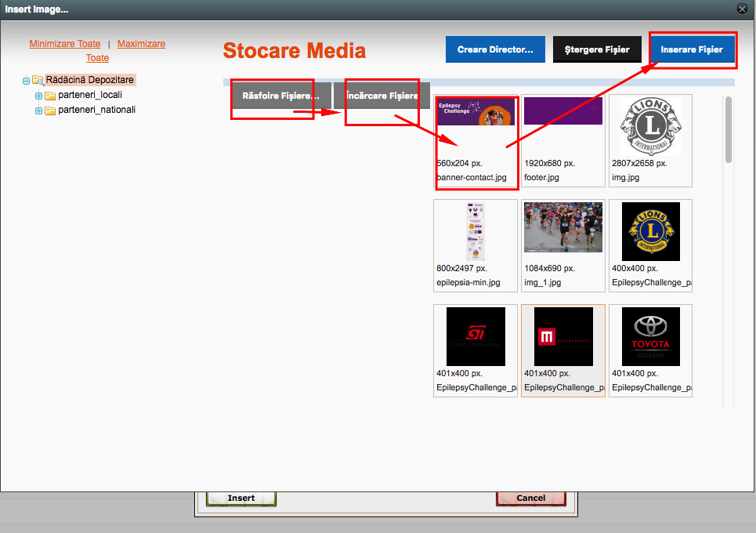Switch to the Răsfoire Fișiere tab
The image size is (756, 533).
pos(280,96)
